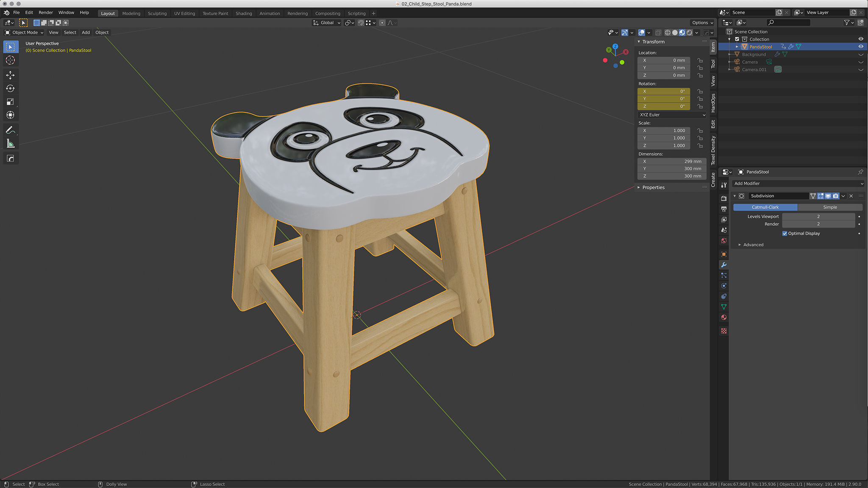Pick the 3D Cursor tool

10,60
